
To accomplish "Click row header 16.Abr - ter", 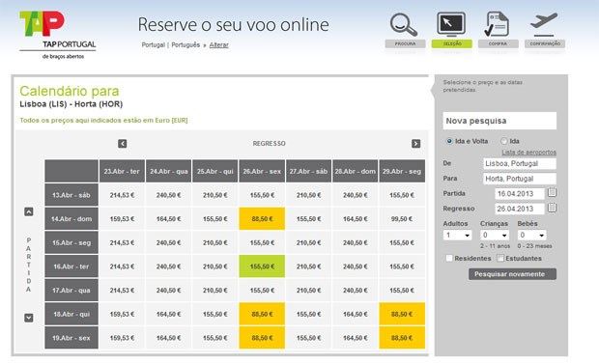I will pyautogui.click(x=71, y=266).
